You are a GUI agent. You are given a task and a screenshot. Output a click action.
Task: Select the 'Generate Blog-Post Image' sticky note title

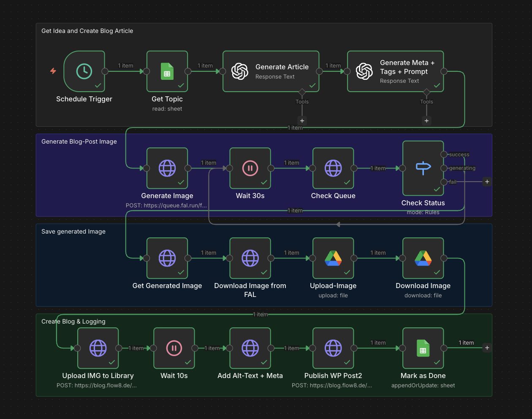79,141
